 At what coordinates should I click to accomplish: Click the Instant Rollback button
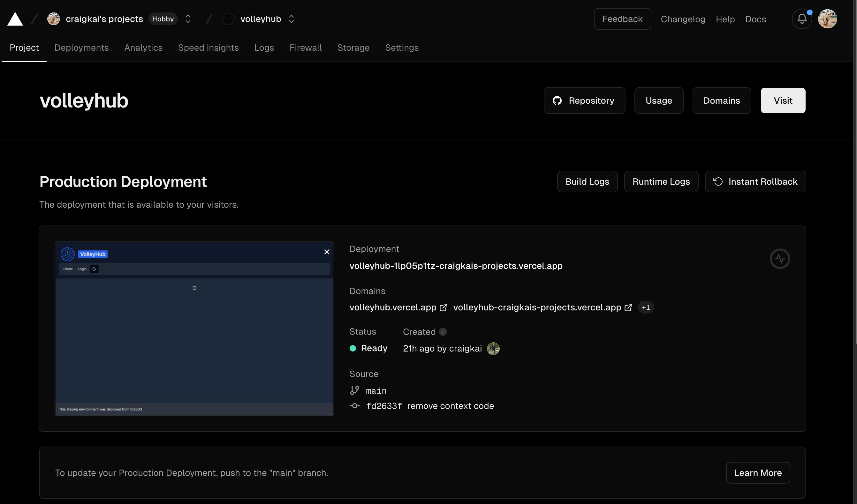[x=755, y=182]
